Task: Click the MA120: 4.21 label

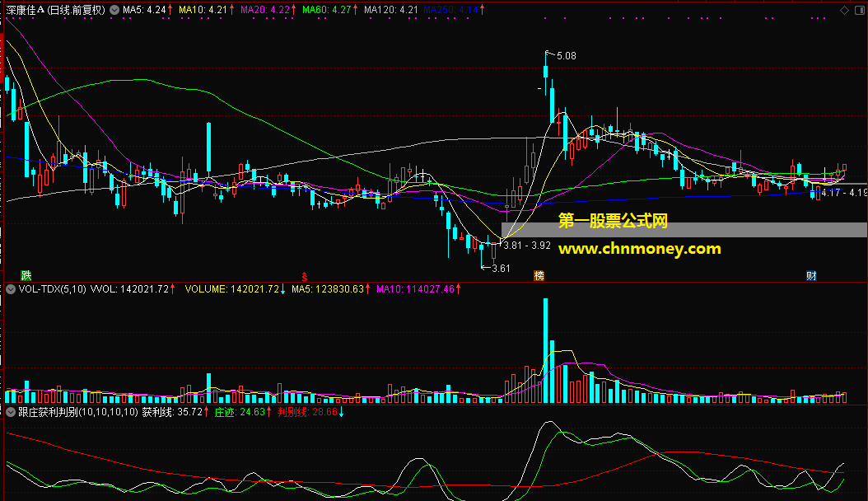Action: (391, 10)
